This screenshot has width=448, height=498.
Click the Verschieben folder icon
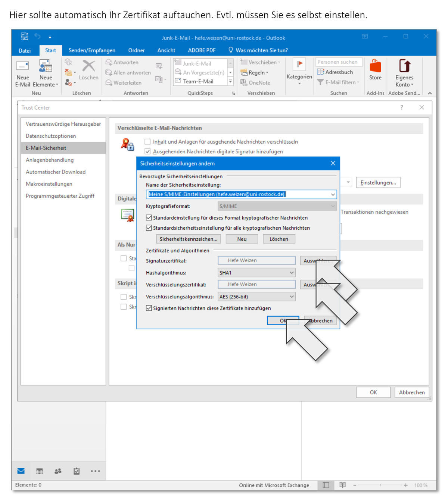[x=244, y=62]
